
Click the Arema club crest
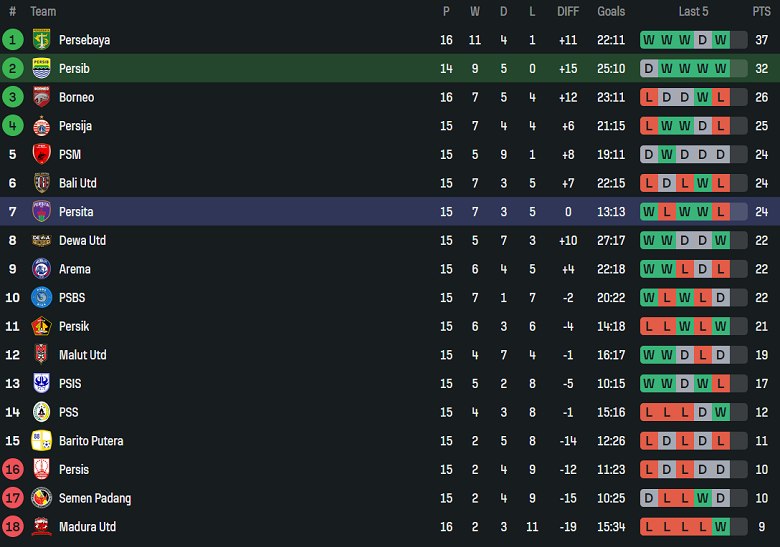point(41,269)
